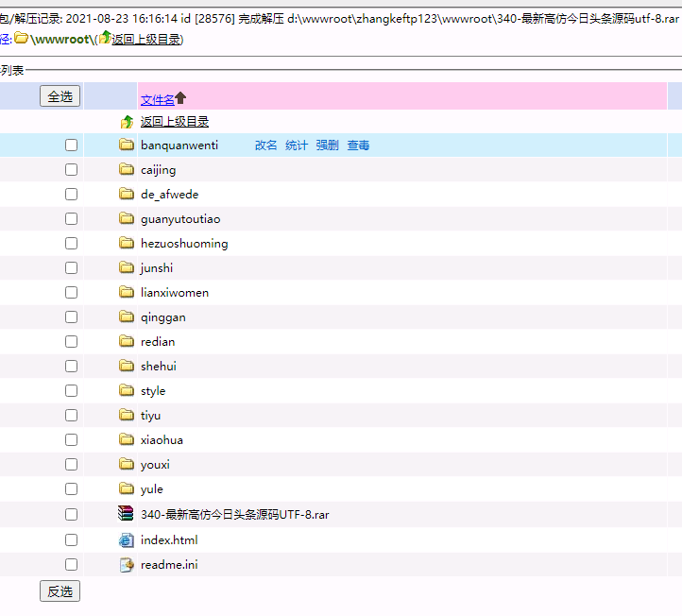Sort by the 文件名 column header

tap(158, 100)
